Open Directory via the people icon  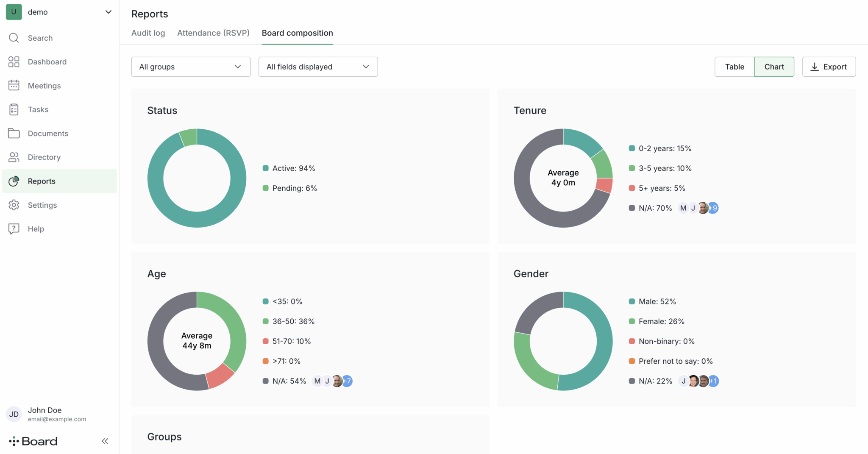click(x=14, y=157)
